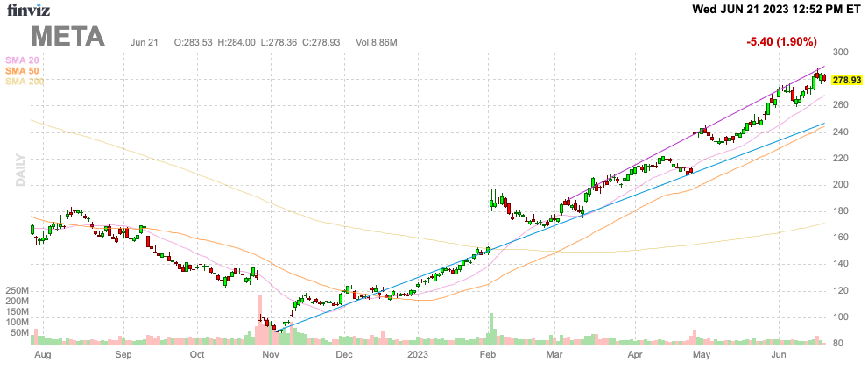
Task: Select the SMA 200 legend label
Action: pos(24,82)
